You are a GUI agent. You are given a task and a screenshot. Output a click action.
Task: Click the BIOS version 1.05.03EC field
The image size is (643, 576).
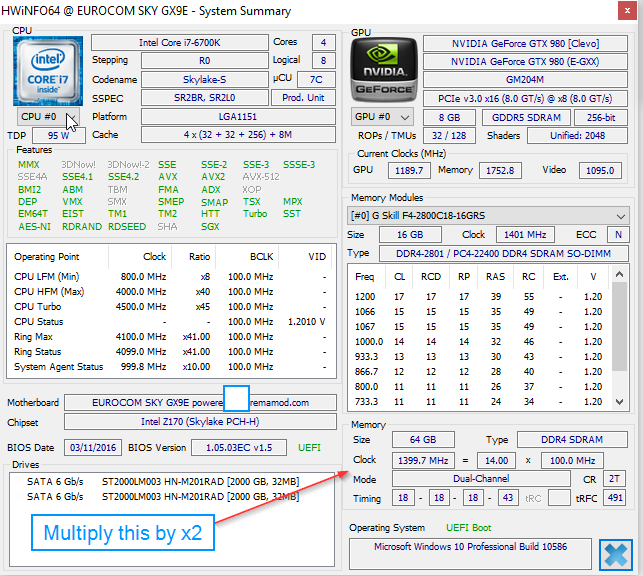[x=239, y=448]
